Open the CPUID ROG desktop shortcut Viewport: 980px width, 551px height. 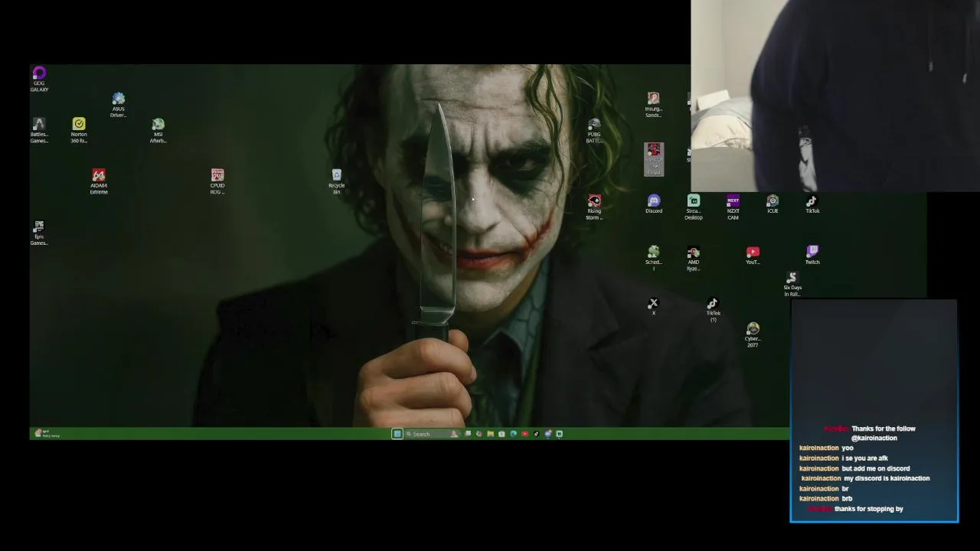point(217,181)
